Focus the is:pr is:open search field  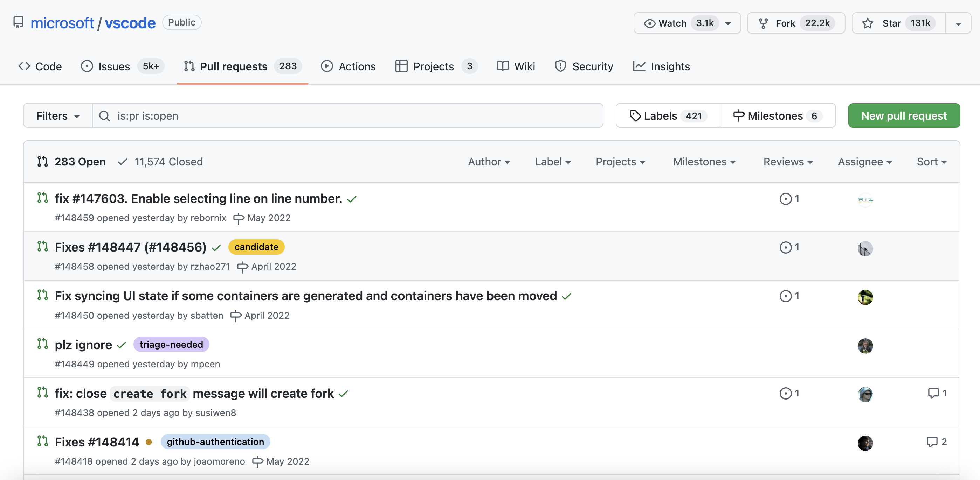click(347, 115)
